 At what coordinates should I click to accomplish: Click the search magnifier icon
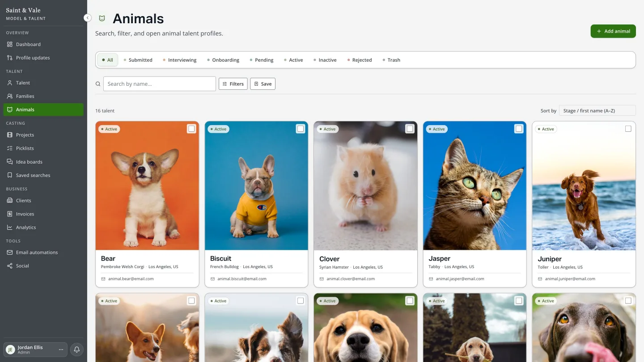(98, 84)
